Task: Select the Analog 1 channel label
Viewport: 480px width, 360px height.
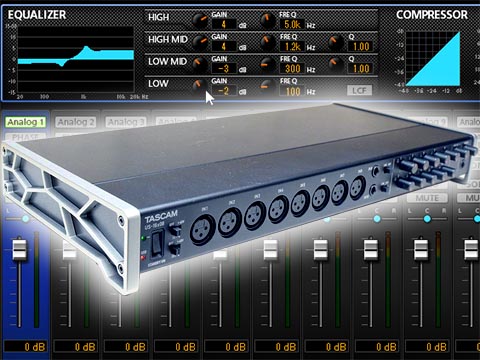Action: (x=25, y=122)
